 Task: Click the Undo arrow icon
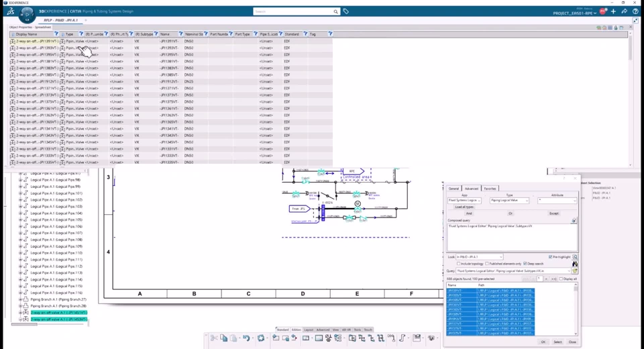click(246, 338)
